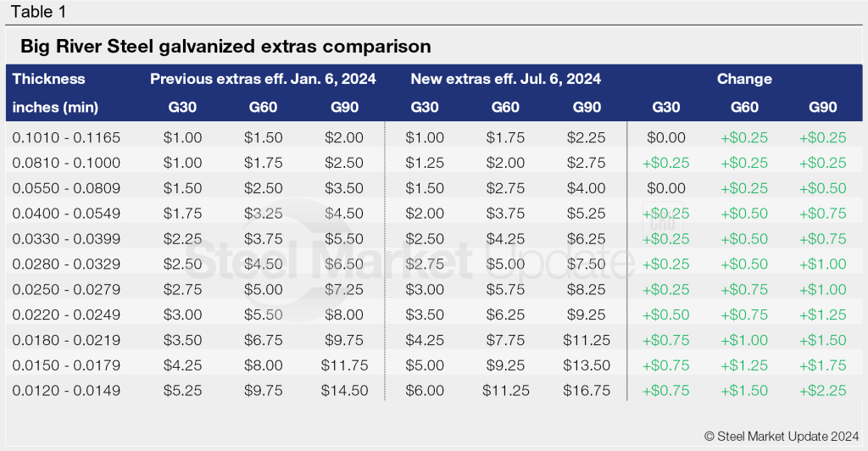
Task: Select the 0.1010 - 0.1165 thickness cell
Action: pos(67,137)
